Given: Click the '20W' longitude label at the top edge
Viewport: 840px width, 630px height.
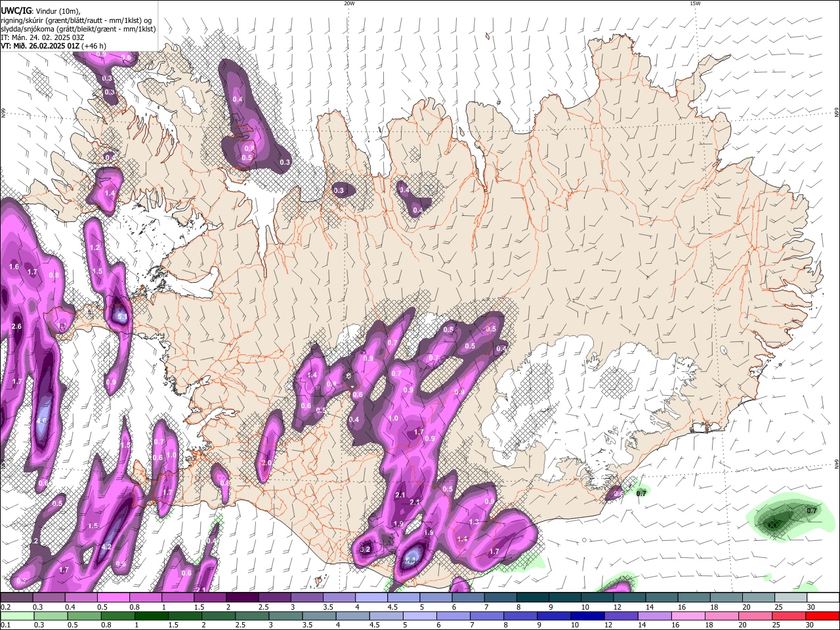Looking at the screenshot, I should [x=349, y=3].
